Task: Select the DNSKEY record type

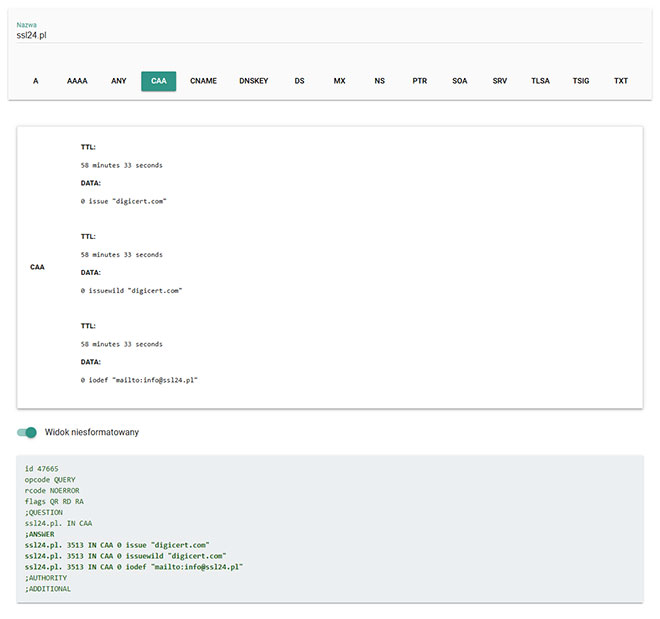Action: 253,81
